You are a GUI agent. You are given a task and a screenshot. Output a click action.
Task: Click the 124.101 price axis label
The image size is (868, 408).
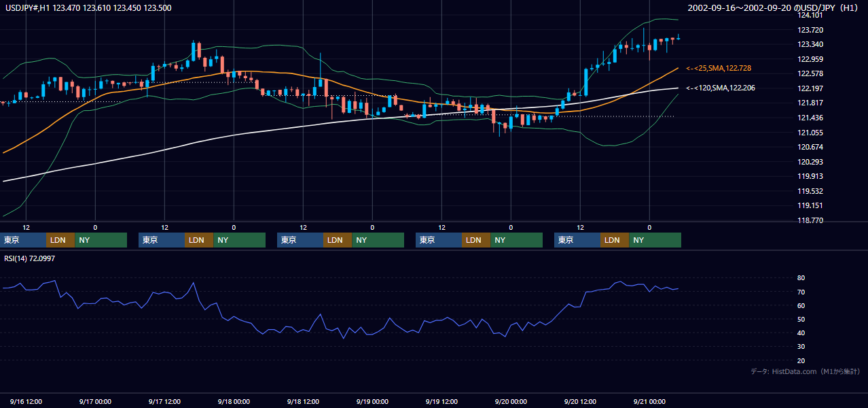coord(810,15)
